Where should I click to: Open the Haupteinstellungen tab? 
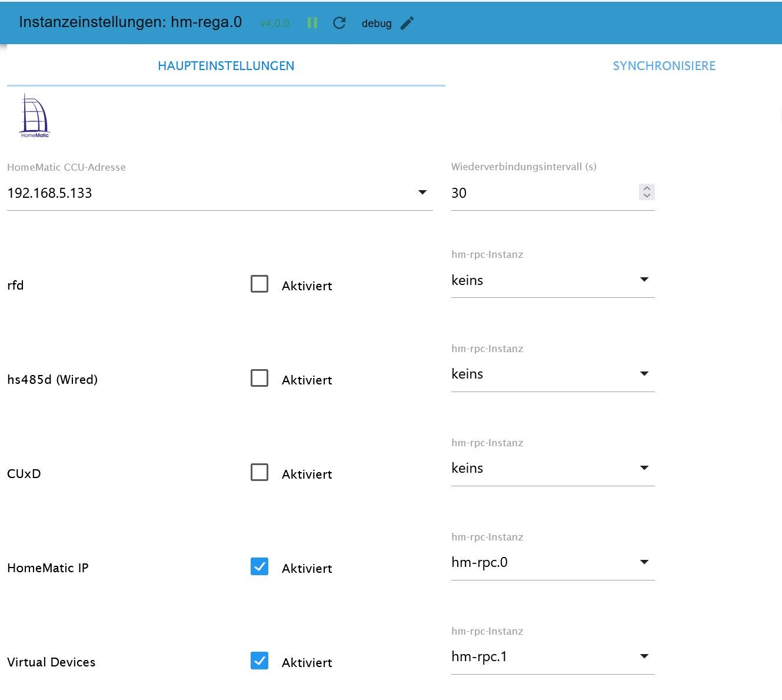(x=226, y=66)
